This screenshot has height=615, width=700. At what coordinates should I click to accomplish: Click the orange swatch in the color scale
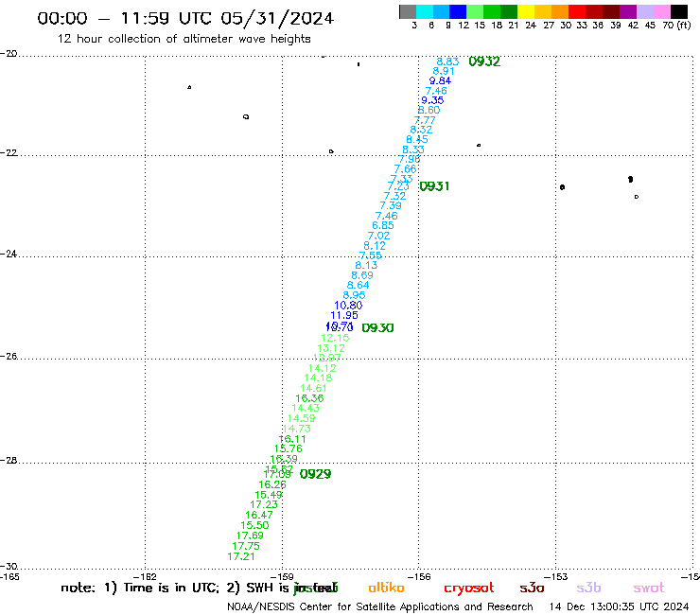[560, 11]
